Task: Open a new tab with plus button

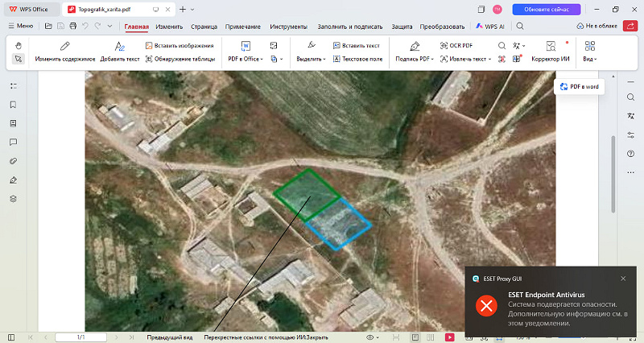Action: 183,9
